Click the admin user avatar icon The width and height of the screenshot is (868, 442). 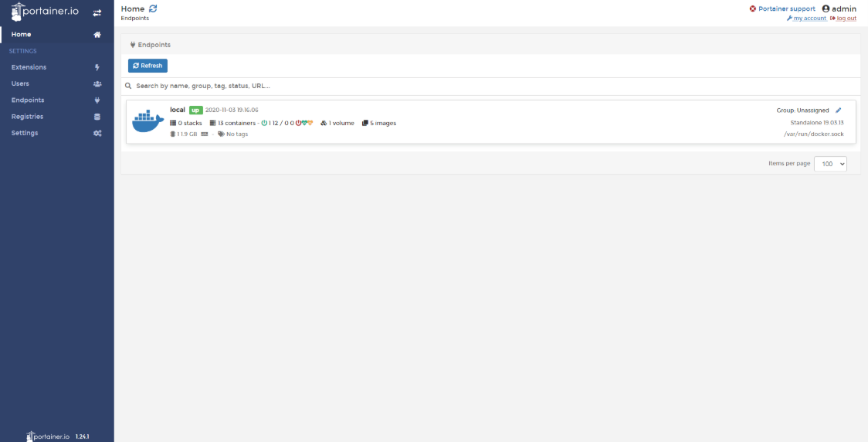point(826,8)
